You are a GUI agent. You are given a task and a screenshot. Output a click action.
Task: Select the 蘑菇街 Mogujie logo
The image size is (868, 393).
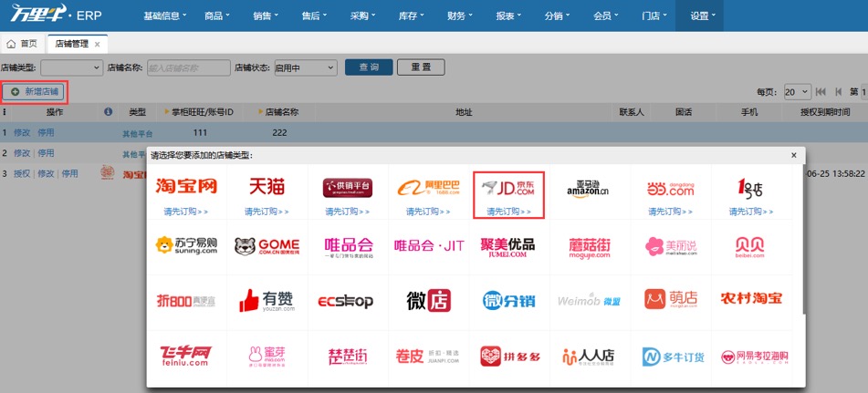[x=590, y=247]
